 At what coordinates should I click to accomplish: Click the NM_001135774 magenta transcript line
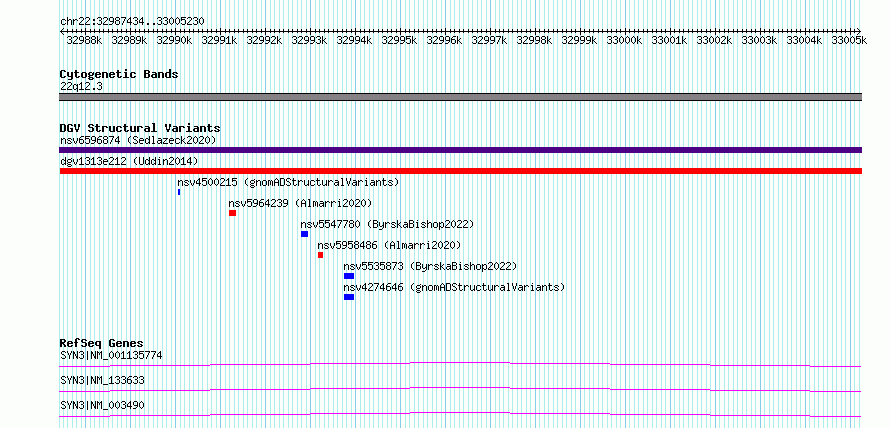(x=460, y=364)
